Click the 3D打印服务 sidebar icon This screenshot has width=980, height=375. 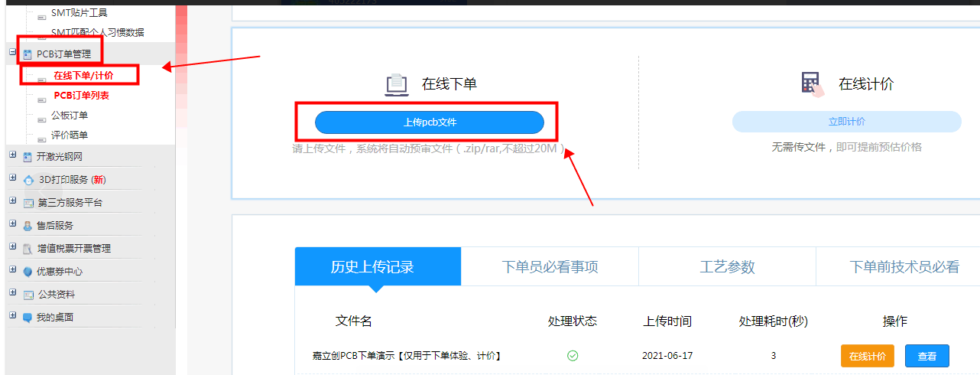tap(28, 181)
